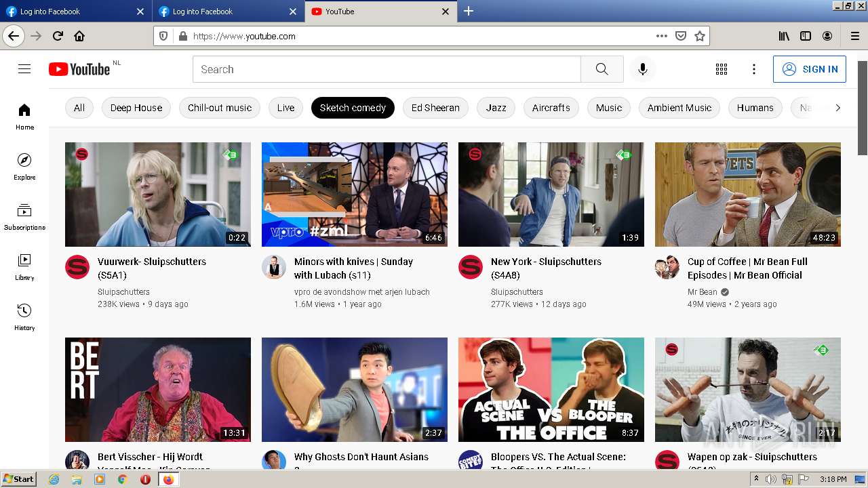Viewport: 868px width, 488px height.
Task: Open New York - Sluipschutters video title
Action: [x=546, y=268]
